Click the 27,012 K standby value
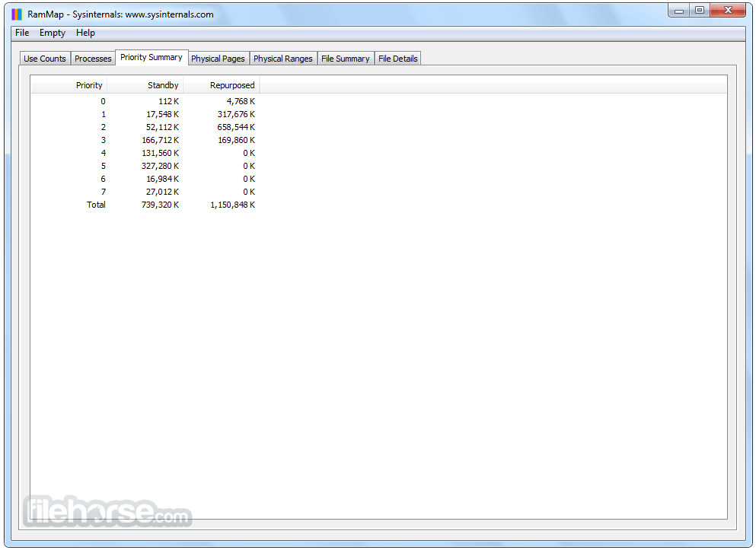 pyautogui.click(x=162, y=192)
